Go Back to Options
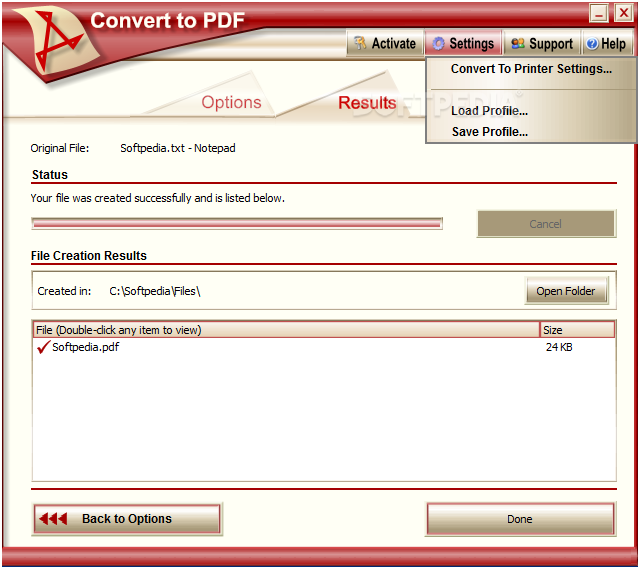 [x=127, y=519]
